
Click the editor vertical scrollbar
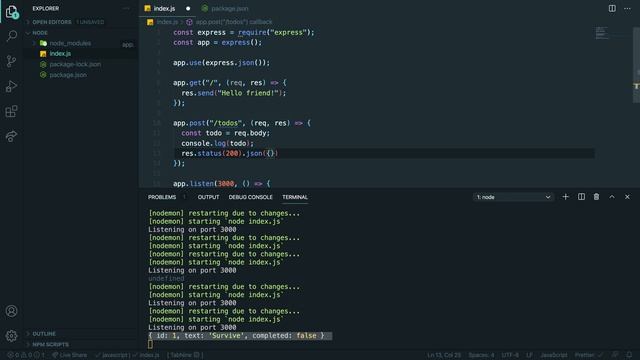coord(637,65)
